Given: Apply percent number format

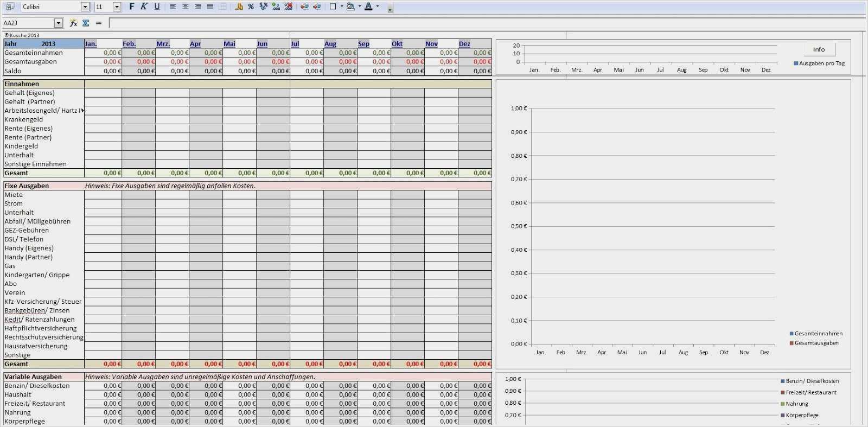Looking at the screenshot, I should click(251, 7).
